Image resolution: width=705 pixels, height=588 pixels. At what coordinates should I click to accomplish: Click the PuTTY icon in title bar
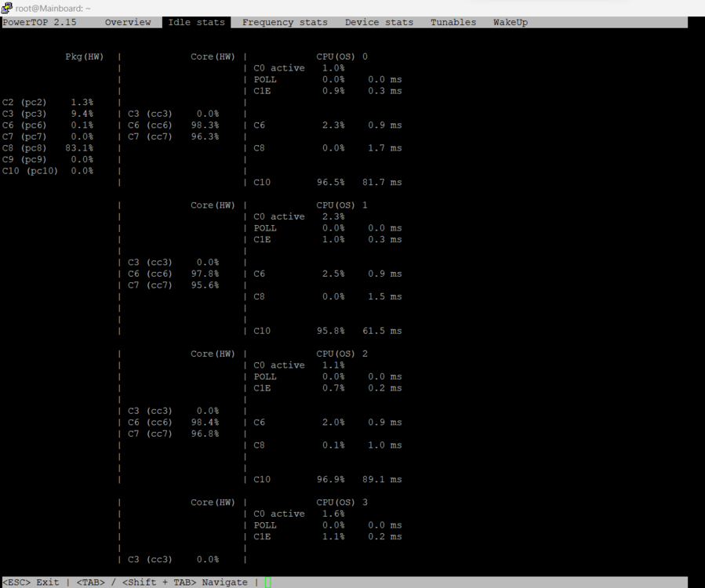(7, 8)
